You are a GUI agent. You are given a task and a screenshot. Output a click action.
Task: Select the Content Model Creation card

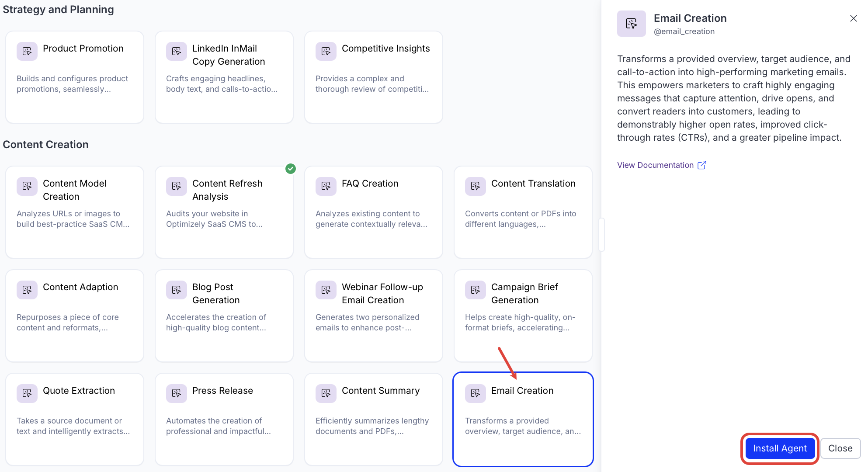coord(75,212)
